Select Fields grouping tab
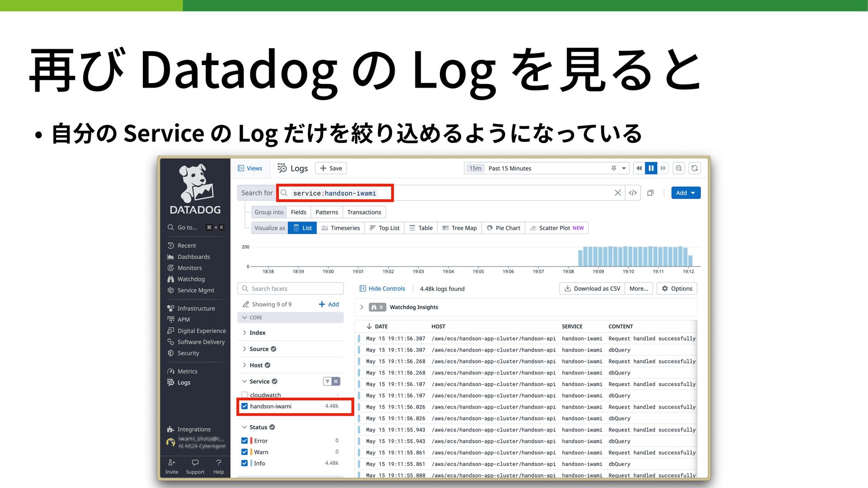 tap(298, 212)
